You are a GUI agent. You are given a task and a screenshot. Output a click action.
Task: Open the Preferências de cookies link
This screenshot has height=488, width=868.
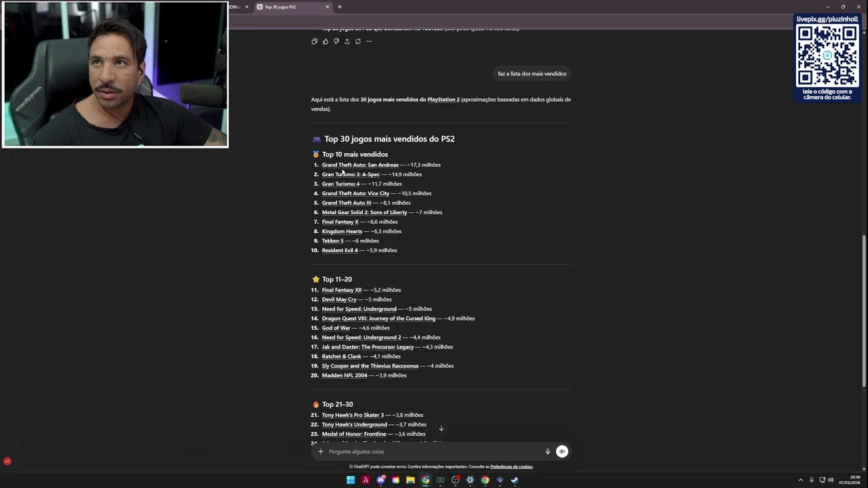pos(511,466)
